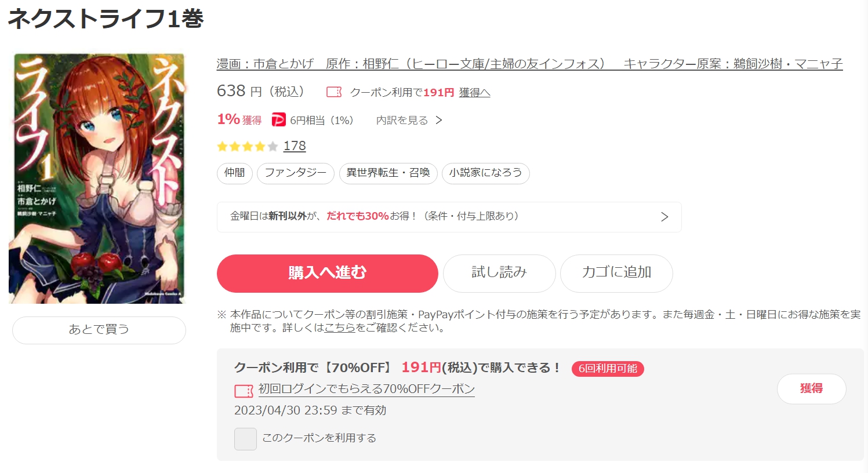Click the 獲得 coupon button
This screenshot has width=868, height=473.
(811, 389)
